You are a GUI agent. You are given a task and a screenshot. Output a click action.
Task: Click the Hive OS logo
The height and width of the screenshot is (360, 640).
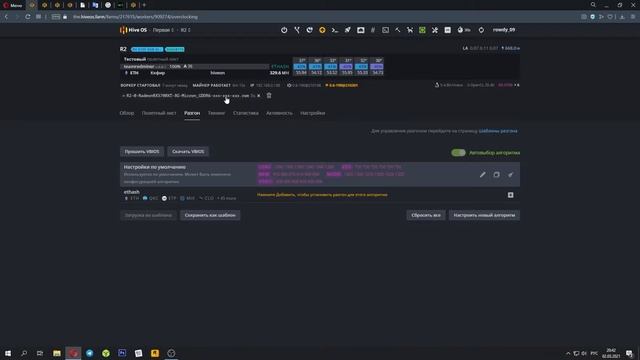pos(133,30)
